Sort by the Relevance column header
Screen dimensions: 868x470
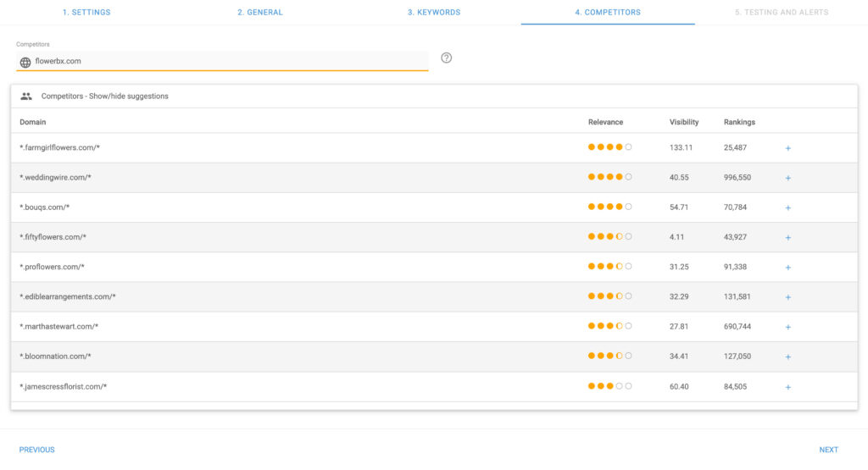(x=605, y=122)
